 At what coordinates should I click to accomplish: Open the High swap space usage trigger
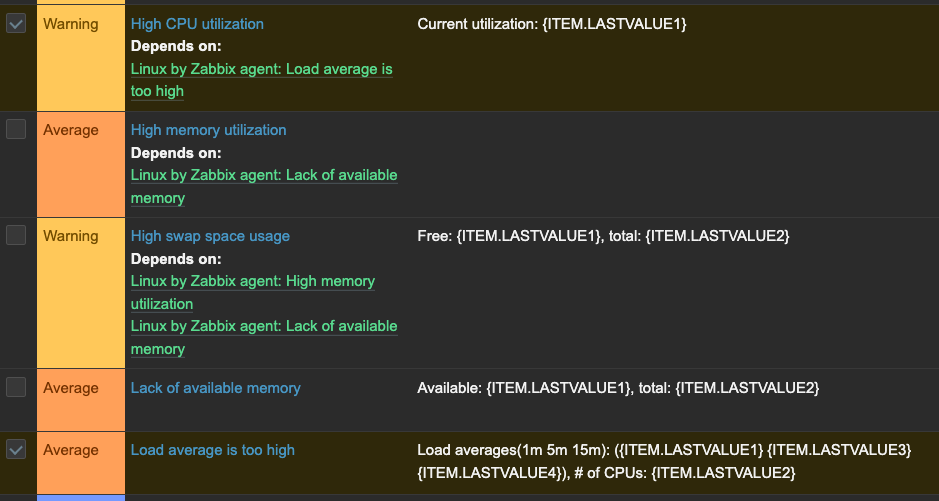210,236
